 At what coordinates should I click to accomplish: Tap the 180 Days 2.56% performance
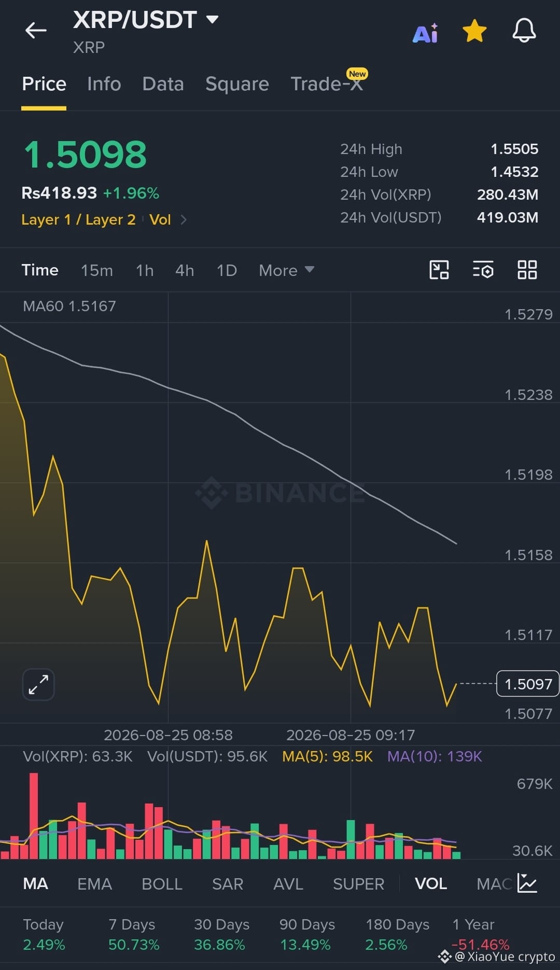coord(397,934)
